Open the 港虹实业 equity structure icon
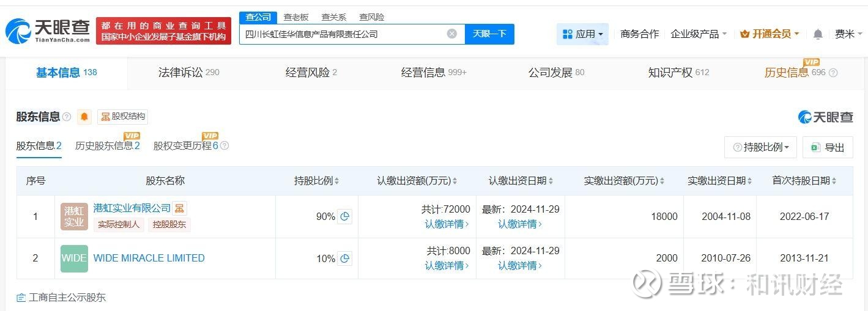 click(179, 208)
